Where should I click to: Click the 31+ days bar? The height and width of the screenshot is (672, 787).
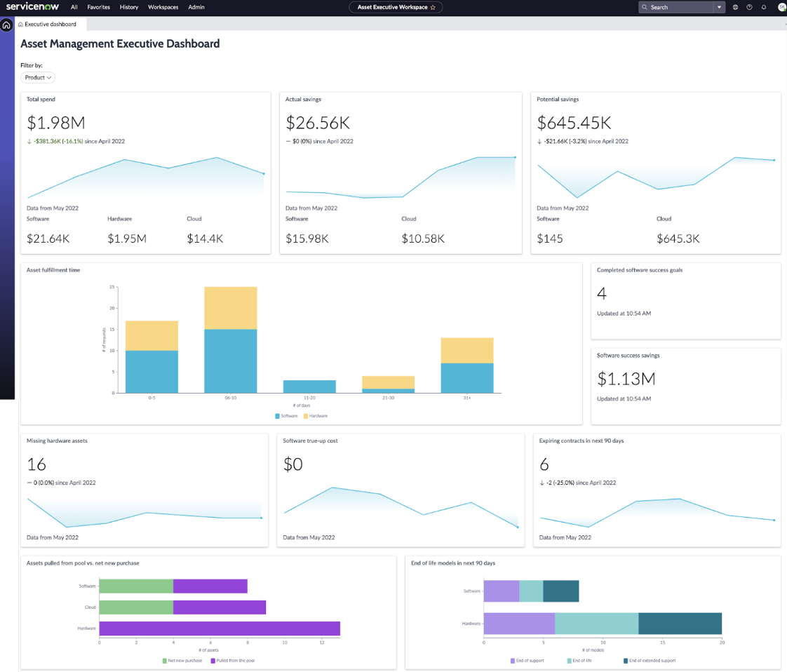466,365
